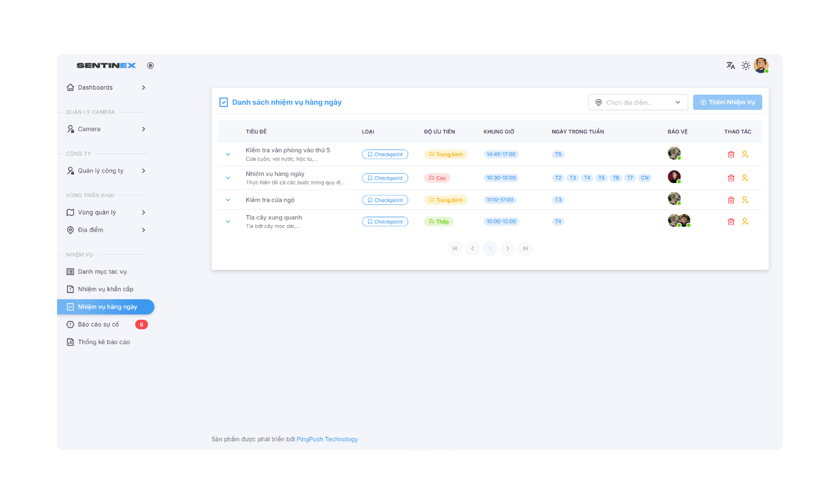
Task: Expand the "Kiểm tra văn phòng vào thứ 5" row
Action: (228, 155)
